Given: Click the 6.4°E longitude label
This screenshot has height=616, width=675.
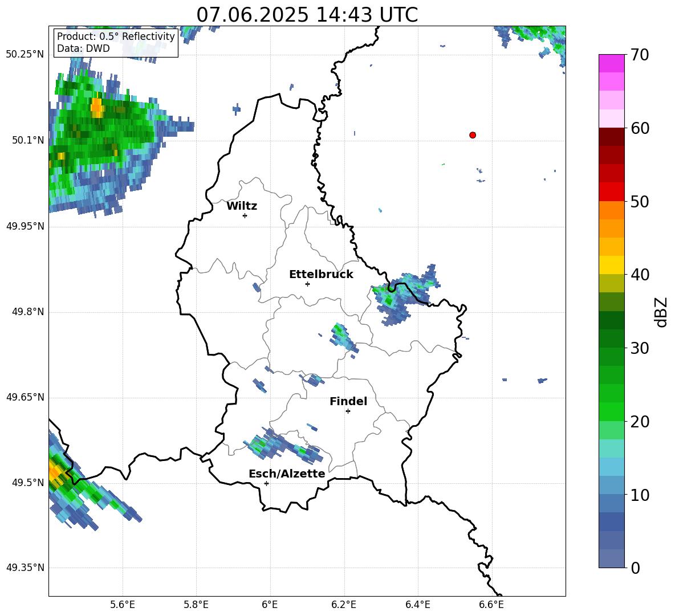Looking at the screenshot, I should pyautogui.click(x=417, y=605).
